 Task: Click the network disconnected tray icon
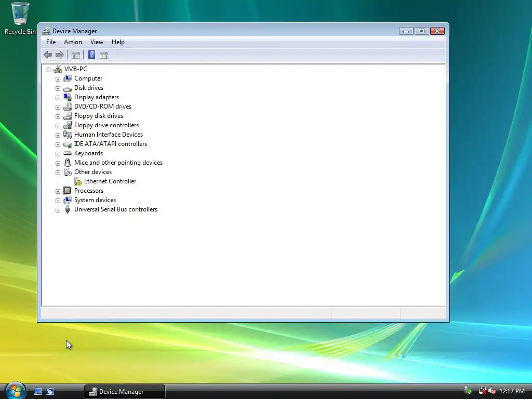(x=482, y=391)
